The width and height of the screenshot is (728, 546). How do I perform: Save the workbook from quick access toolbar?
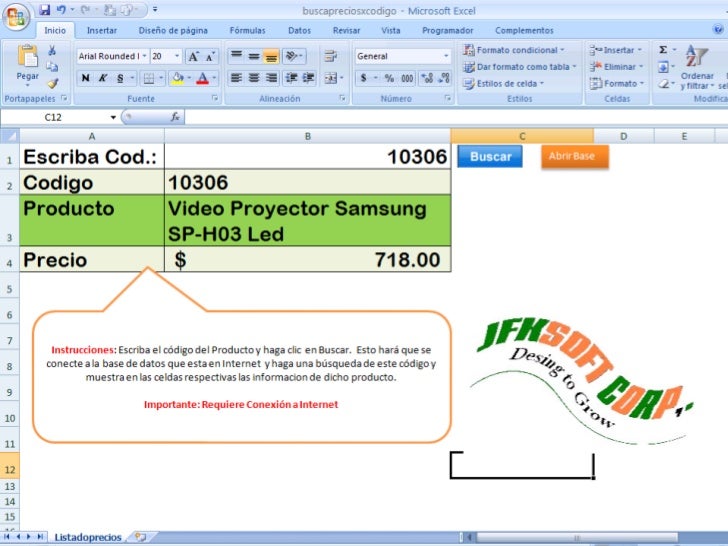[x=45, y=10]
